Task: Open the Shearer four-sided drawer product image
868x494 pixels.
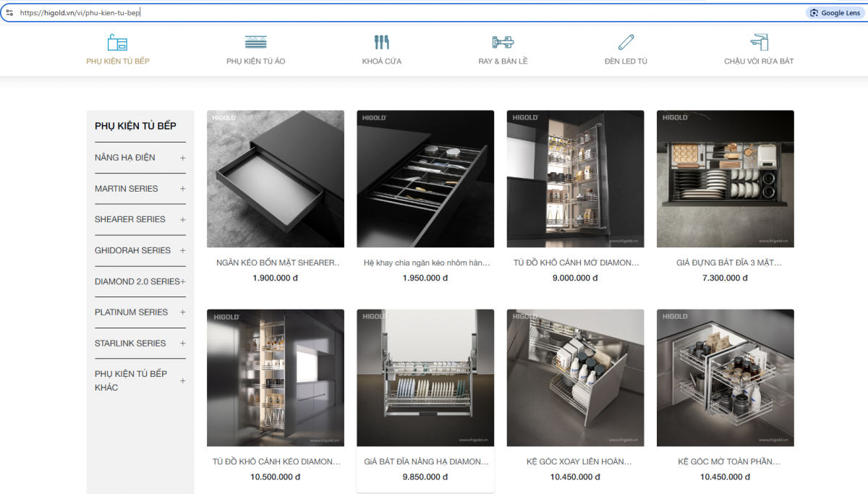Action: [x=276, y=179]
